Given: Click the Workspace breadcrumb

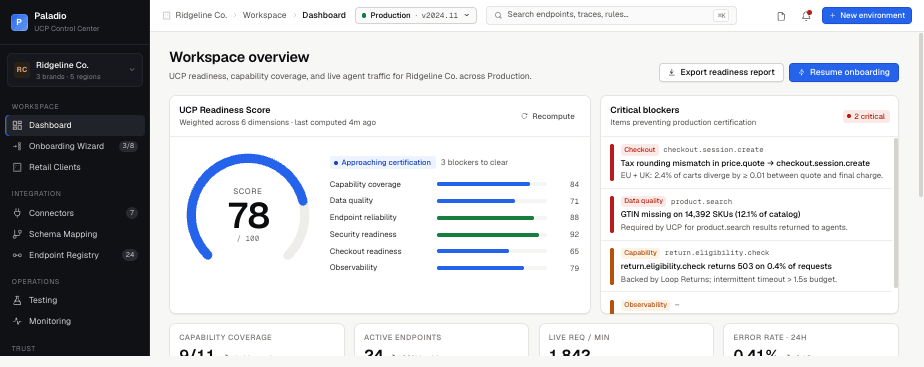Looking at the screenshot, I should pos(265,15).
